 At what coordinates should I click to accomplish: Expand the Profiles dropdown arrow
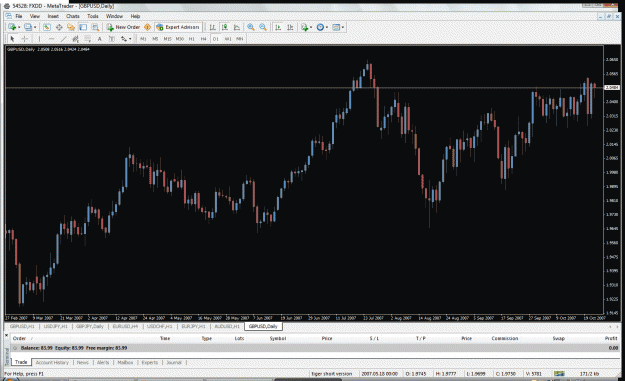pos(35,27)
